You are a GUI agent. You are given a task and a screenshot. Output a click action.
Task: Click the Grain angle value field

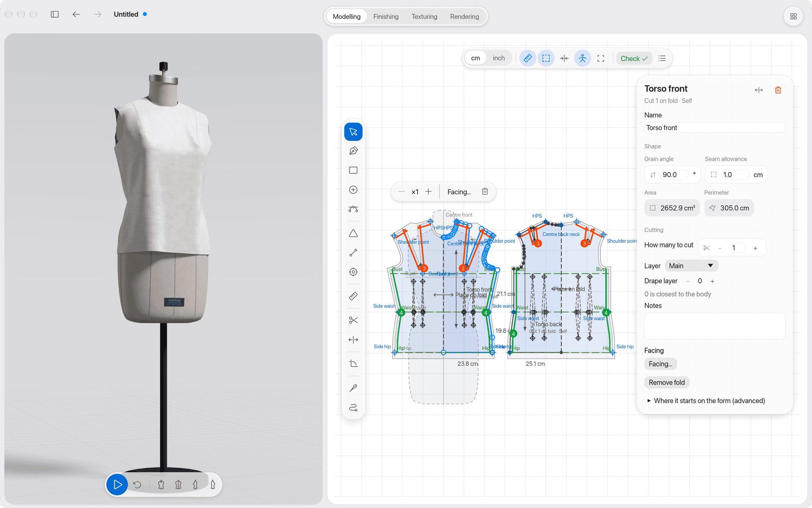(x=675, y=175)
